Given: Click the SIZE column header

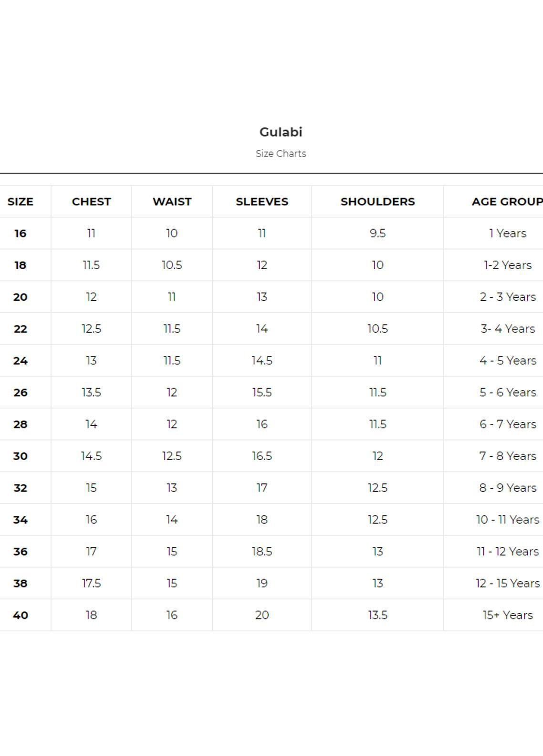Looking at the screenshot, I should pyautogui.click(x=21, y=202).
